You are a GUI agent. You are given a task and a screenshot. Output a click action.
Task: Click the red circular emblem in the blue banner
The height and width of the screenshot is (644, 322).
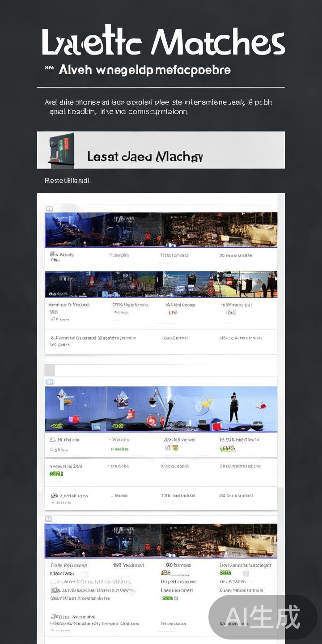coord(152,421)
